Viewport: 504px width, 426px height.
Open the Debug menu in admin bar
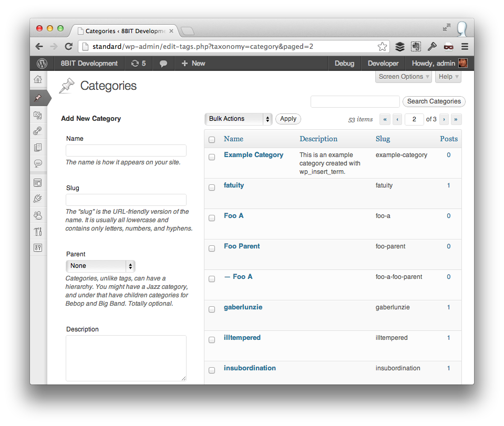point(344,63)
